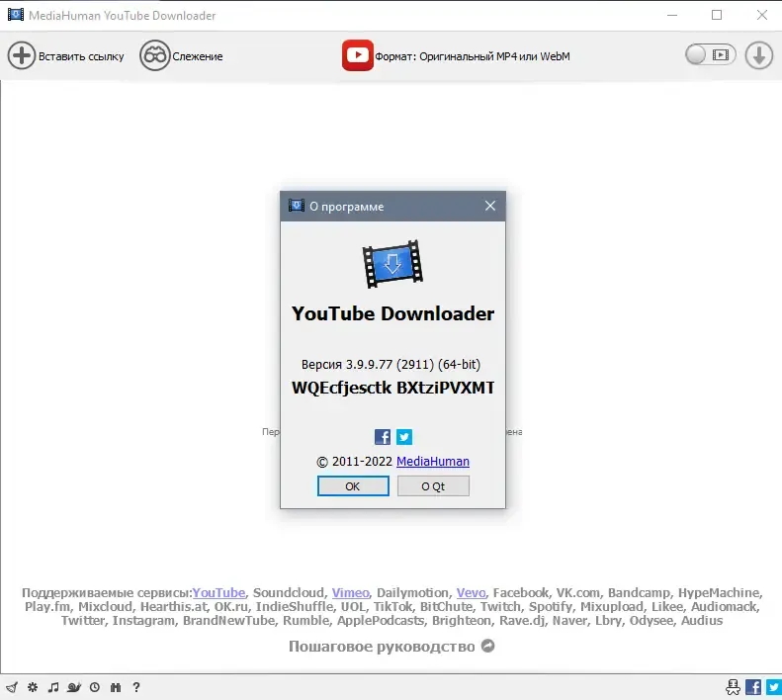Open Twitter icon in bottom status bar
782x700 pixels.
point(774,687)
